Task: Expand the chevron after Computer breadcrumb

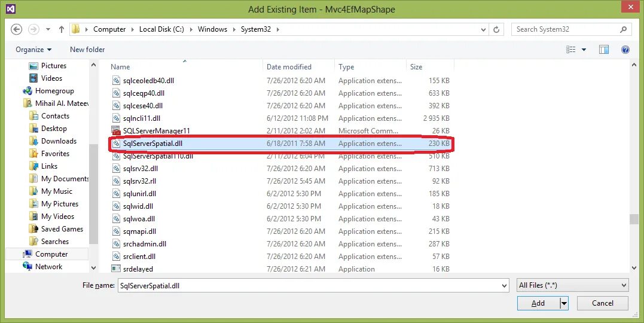Action: (133, 29)
